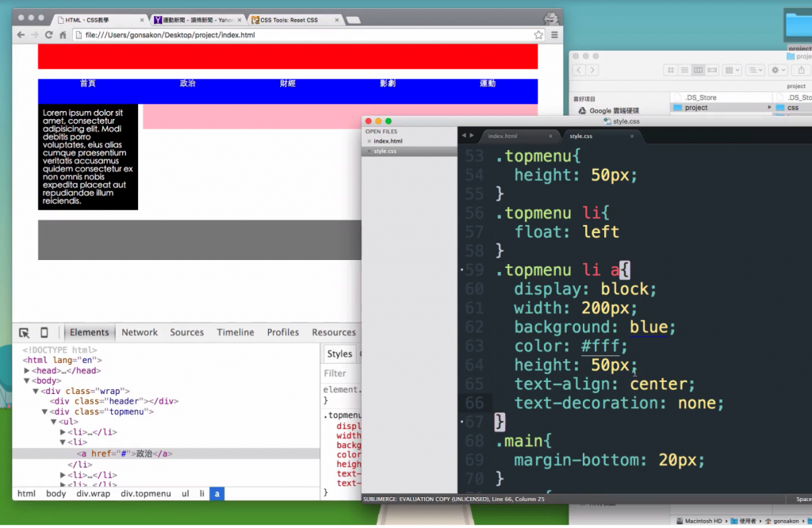
Task: Collapse the div class wrap node
Action: 36,392
